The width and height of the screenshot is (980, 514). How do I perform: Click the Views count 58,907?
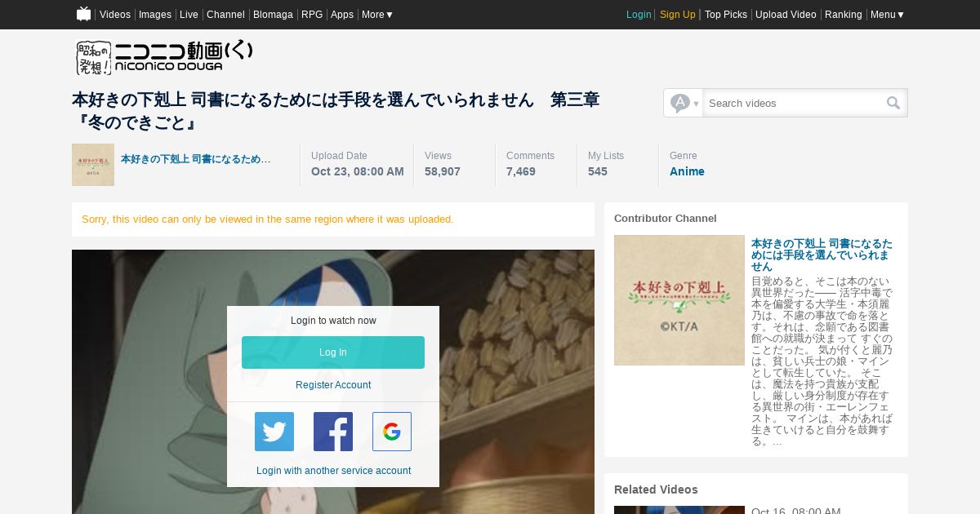[443, 171]
